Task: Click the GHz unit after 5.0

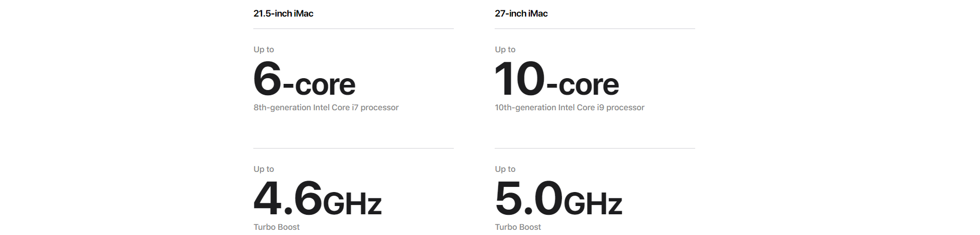Action: coord(593,203)
